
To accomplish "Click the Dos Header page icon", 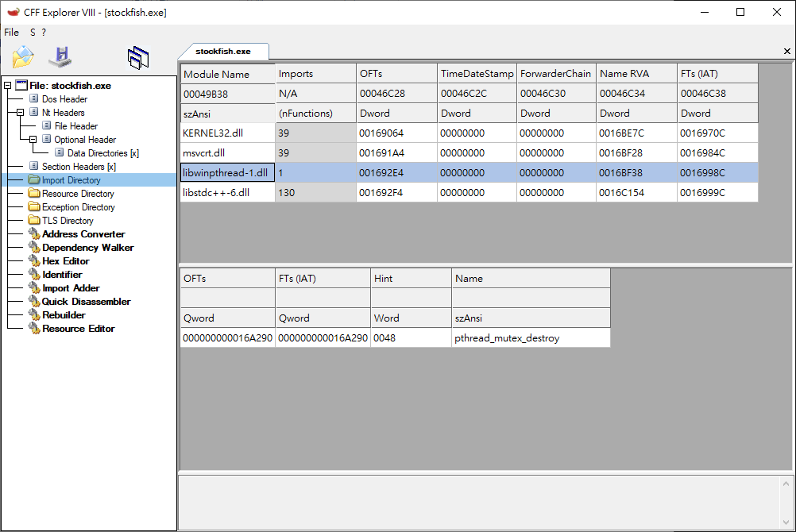I will click(34, 98).
